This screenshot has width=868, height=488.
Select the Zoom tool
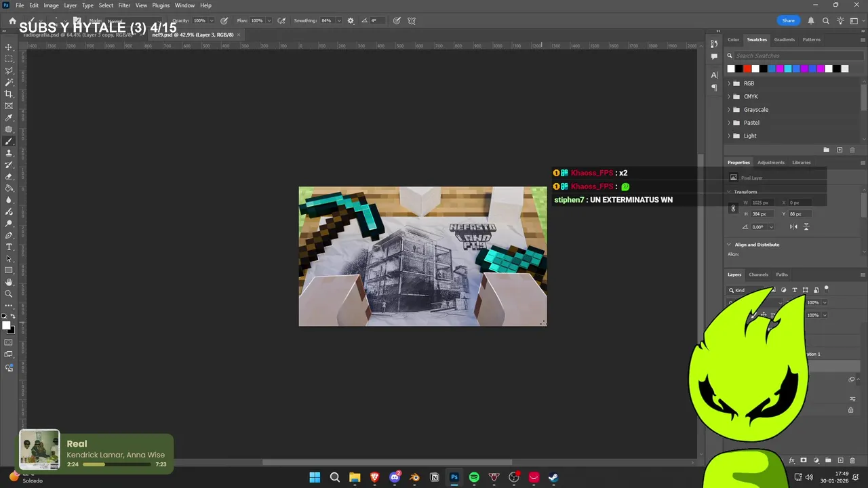point(9,293)
